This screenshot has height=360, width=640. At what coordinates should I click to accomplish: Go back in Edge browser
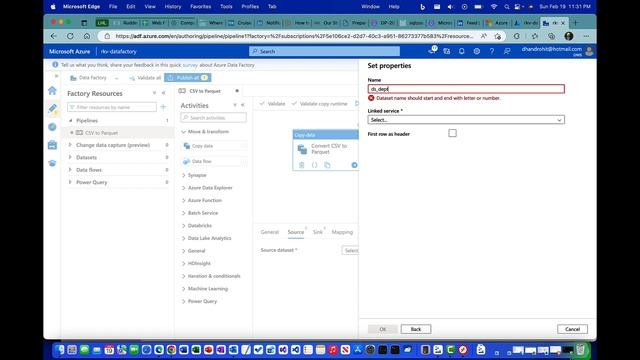[53, 36]
